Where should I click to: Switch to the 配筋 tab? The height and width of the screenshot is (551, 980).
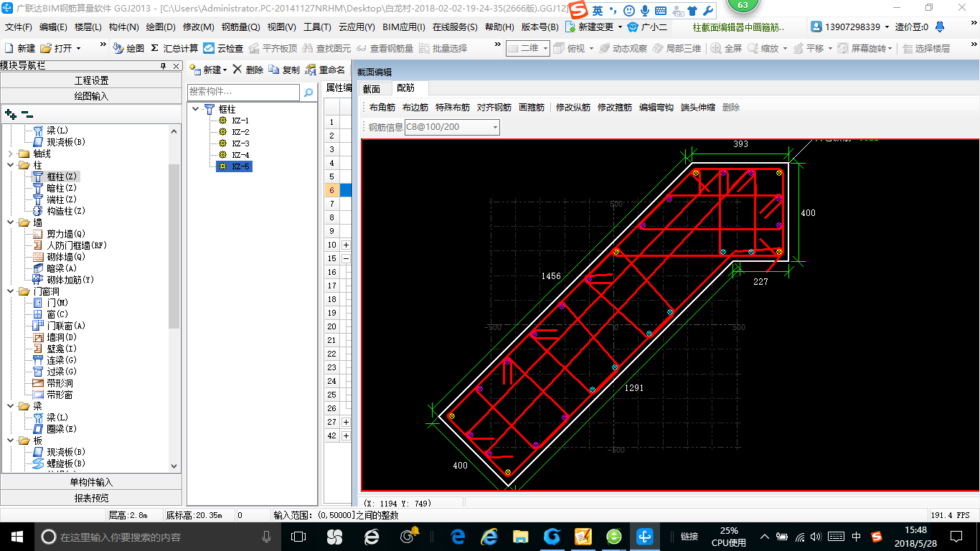[405, 88]
